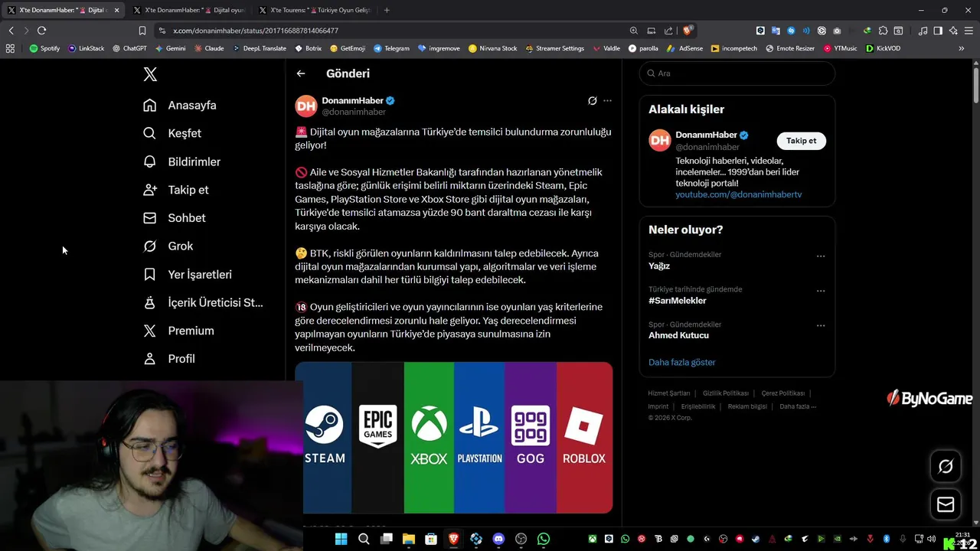The height and width of the screenshot is (551, 980).
Task: Open Brave Shields lion icon
Action: pos(687,31)
